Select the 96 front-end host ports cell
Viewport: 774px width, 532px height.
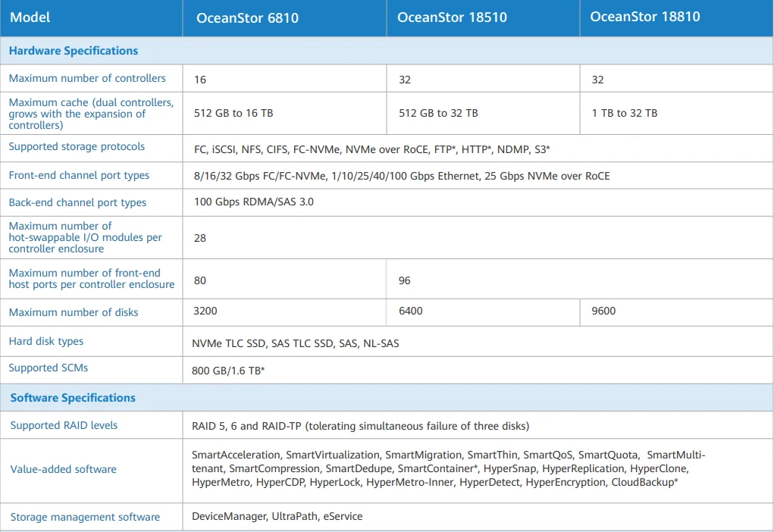(405, 280)
